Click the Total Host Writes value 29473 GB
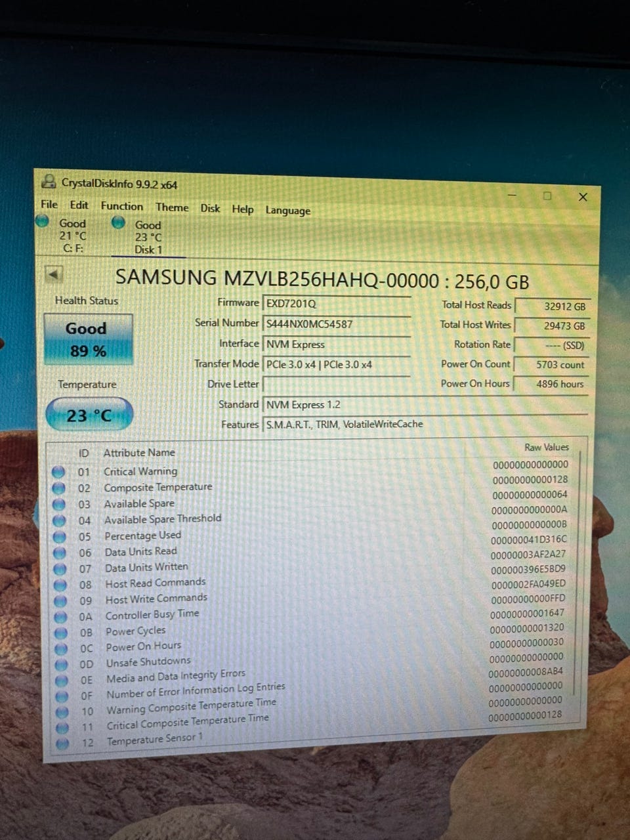 [552, 325]
